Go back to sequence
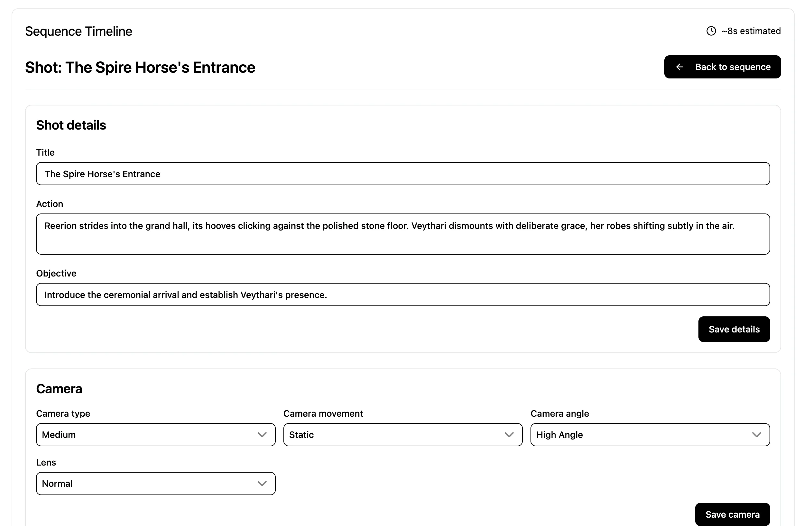 pos(722,67)
